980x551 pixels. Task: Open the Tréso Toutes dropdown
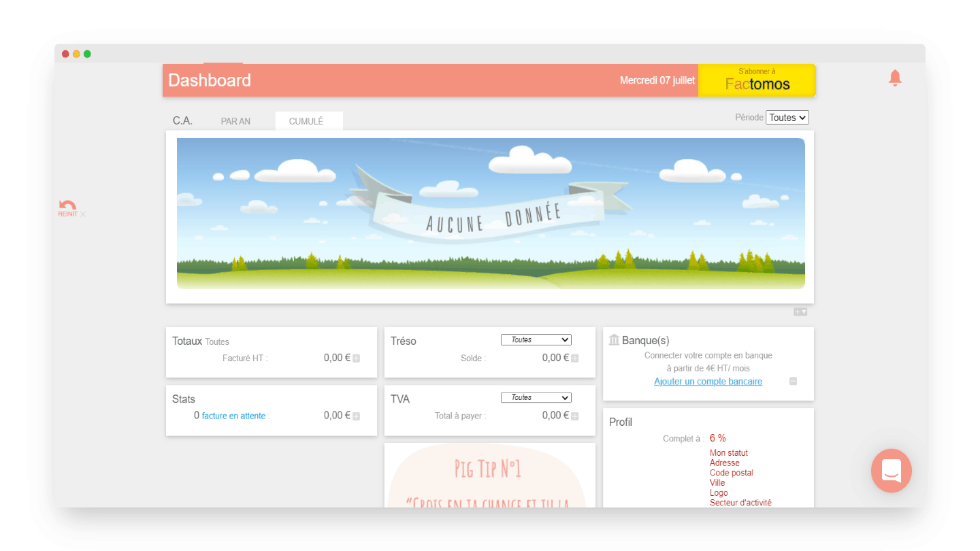pyautogui.click(x=536, y=339)
